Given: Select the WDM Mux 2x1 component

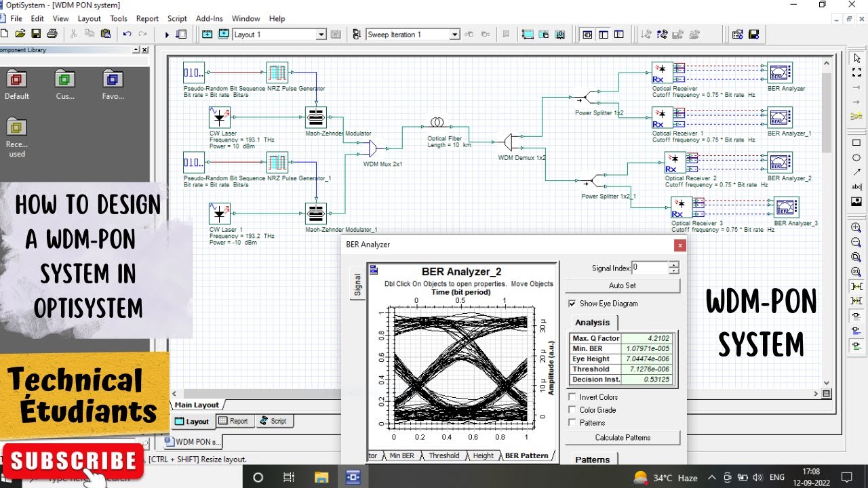Looking at the screenshot, I should (x=374, y=149).
